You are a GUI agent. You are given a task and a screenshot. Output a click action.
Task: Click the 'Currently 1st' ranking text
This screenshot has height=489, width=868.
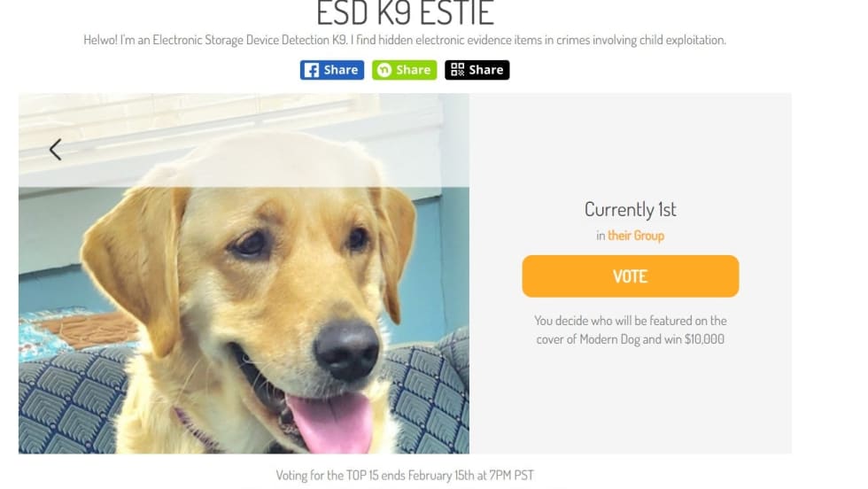click(630, 209)
